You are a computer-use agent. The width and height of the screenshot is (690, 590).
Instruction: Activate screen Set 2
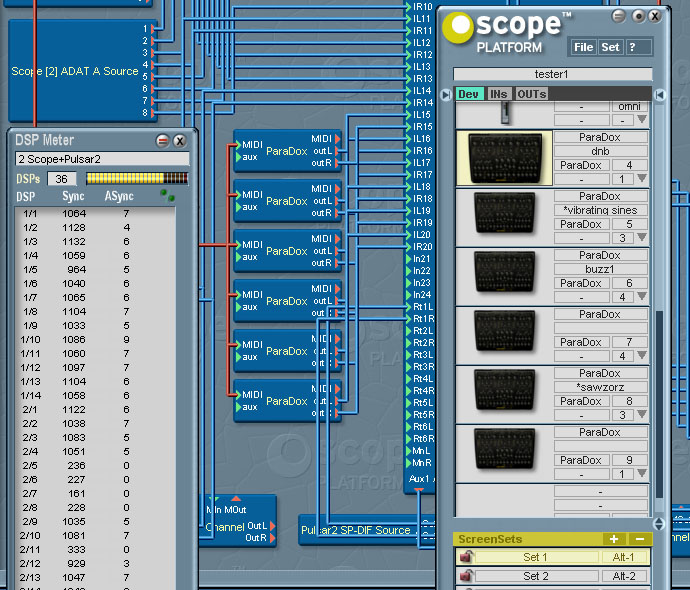point(536,576)
